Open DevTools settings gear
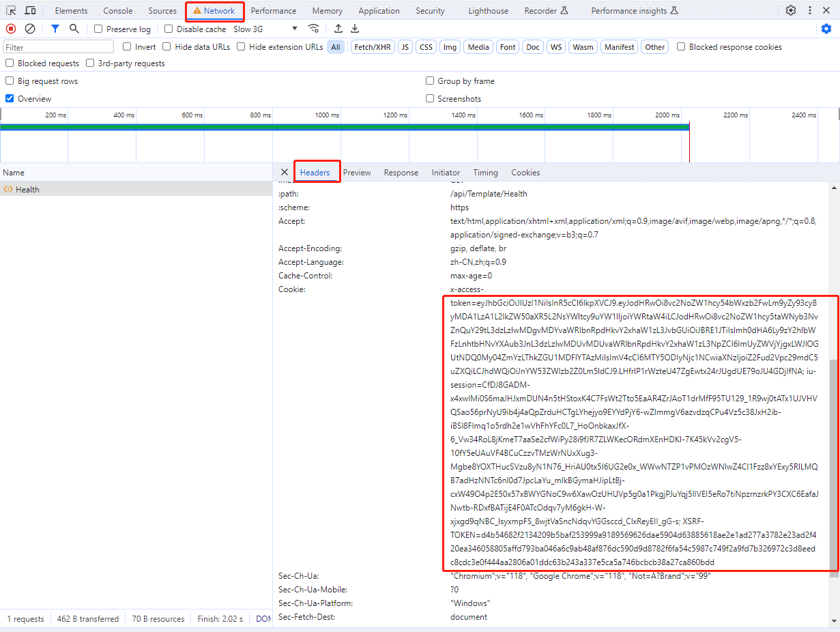 (791, 11)
